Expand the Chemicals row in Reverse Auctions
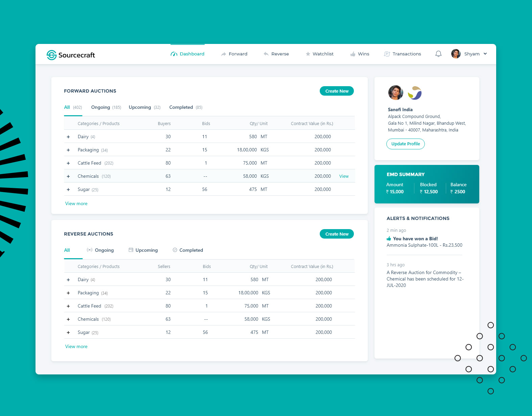 pos(68,319)
